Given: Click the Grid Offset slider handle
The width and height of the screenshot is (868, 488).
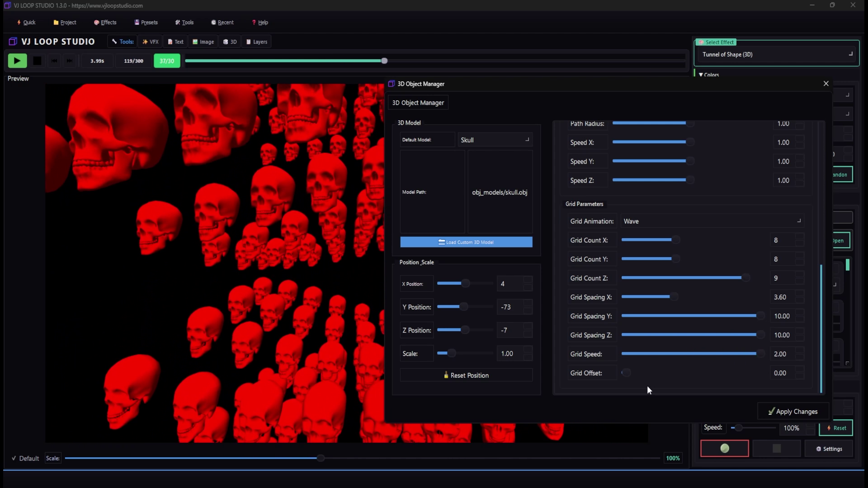Looking at the screenshot, I should tap(626, 373).
